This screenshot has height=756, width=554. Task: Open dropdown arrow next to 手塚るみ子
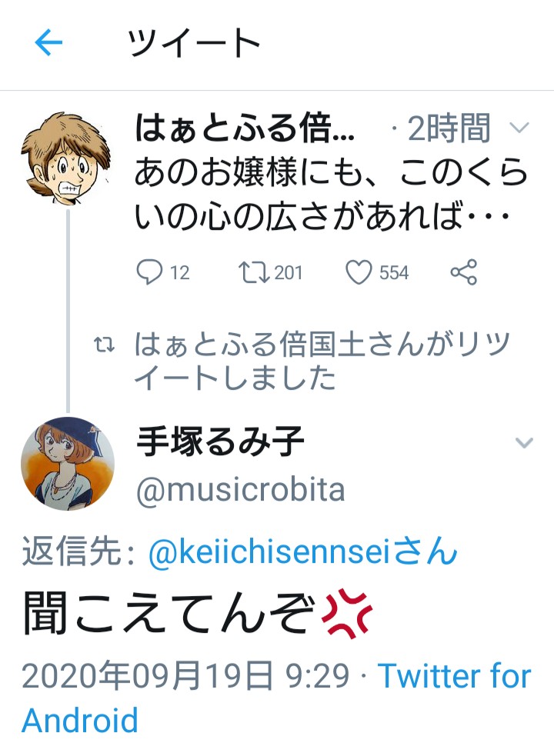point(523,442)
